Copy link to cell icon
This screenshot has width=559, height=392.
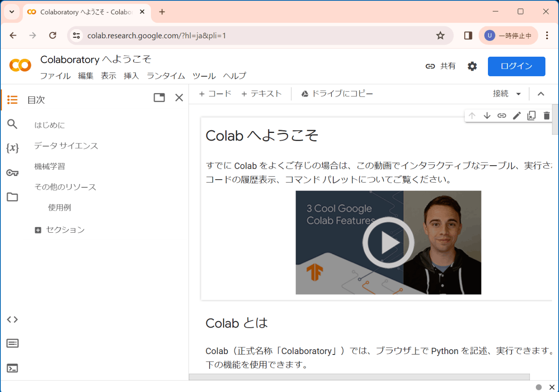point(502,116)
